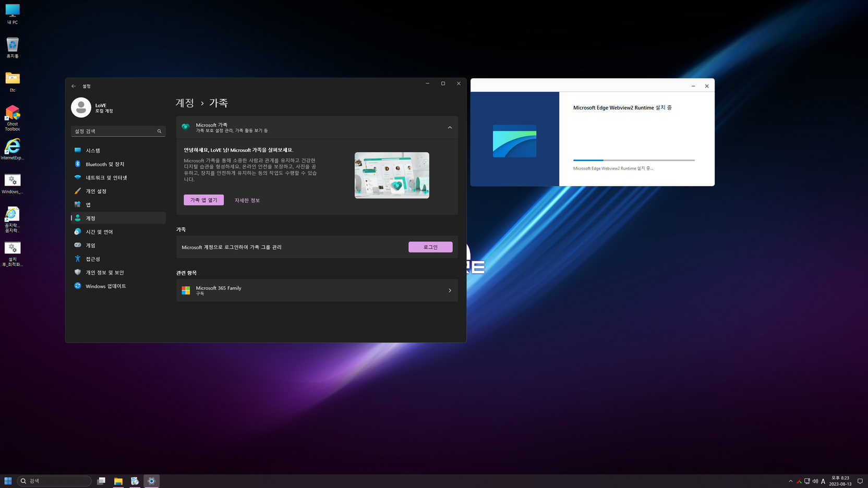Open the 휴지통 recycle bin icon
This screenshot has width=868, height=488.
coord(13,48)
